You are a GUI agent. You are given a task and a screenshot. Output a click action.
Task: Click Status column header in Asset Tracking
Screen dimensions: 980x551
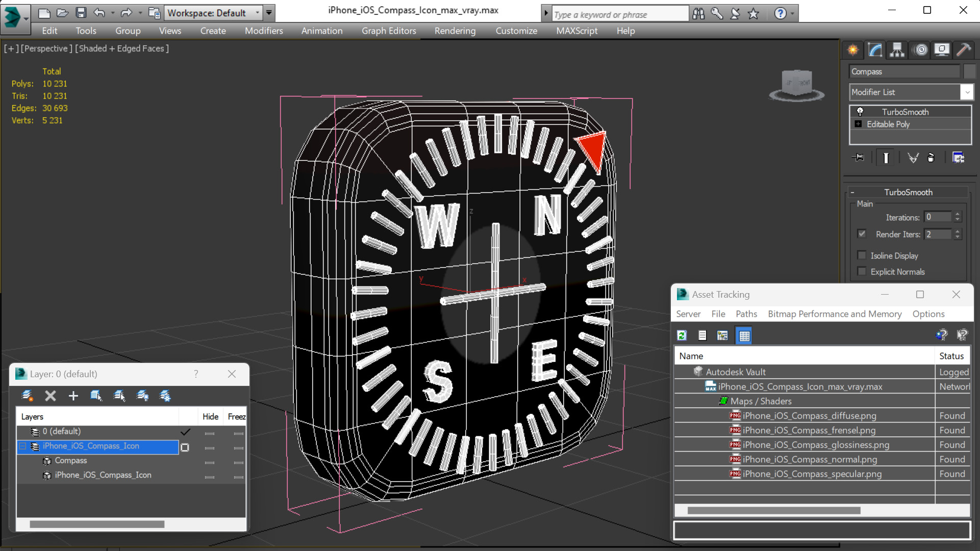[x=952, y=356]
